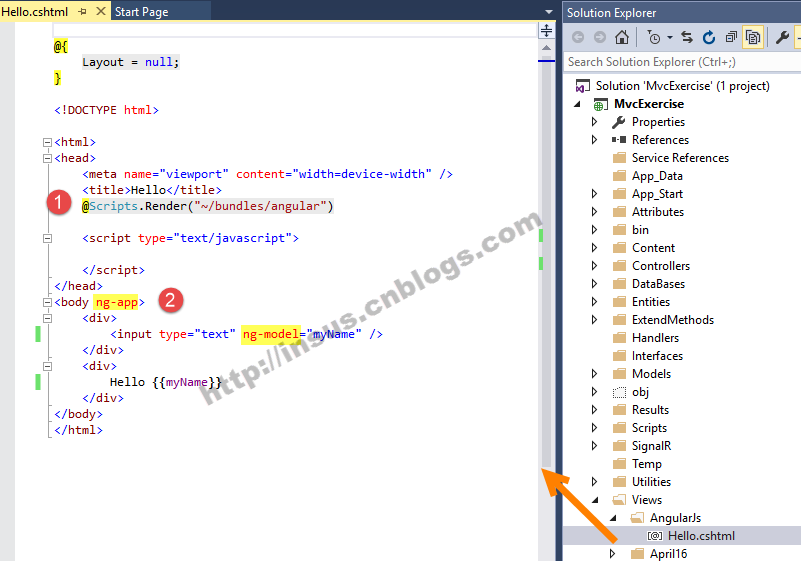Collapse the Views folder
Viewport: 801px width, 561px height.
595,500
